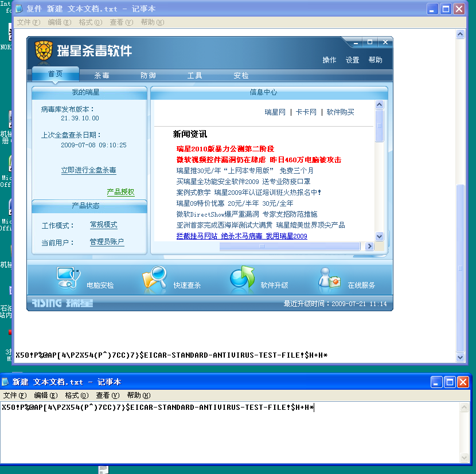Click virus database version 21.39.10.00
Viewport: 476px width, 474px height.
80,118
